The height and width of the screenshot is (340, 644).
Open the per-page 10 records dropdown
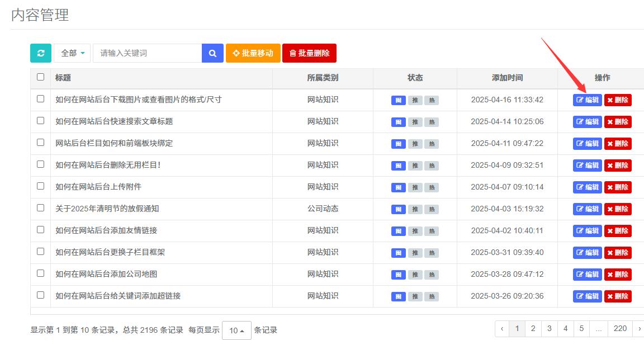236,330
